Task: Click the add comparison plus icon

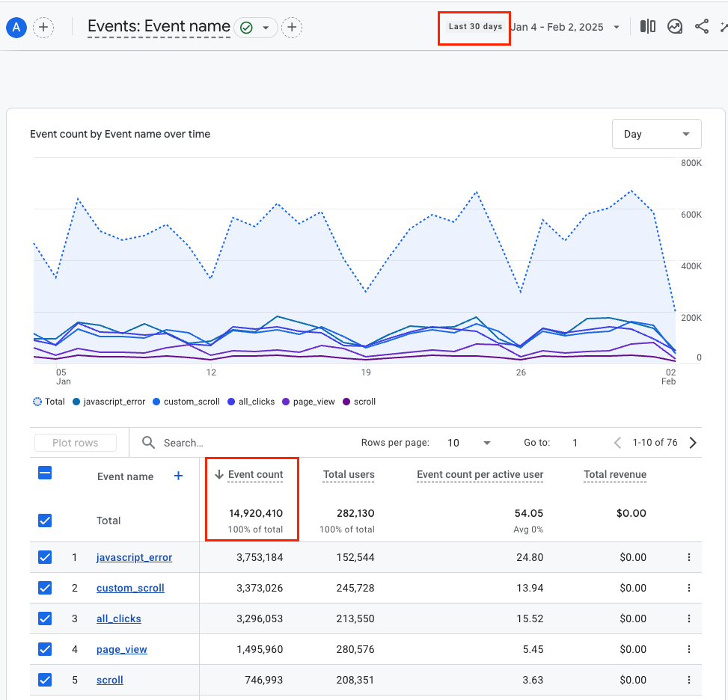Action: tap(43, 28)
